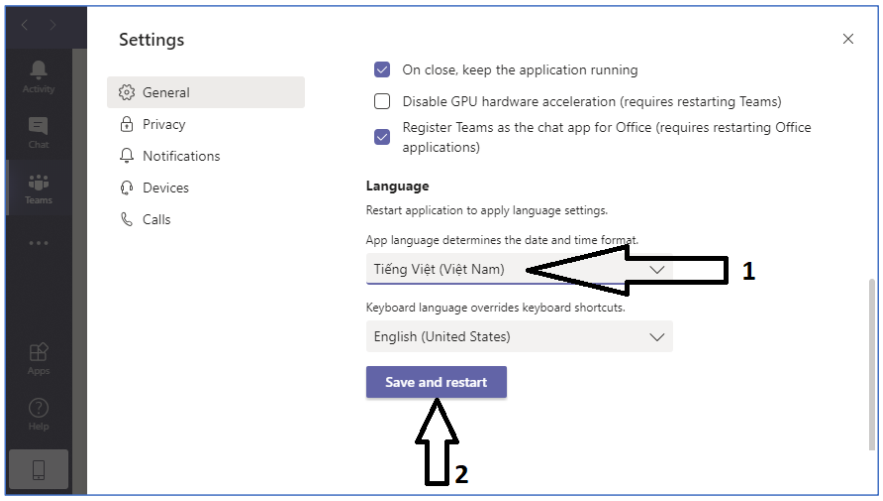Click the more options ellipsis in sidebar
The width and height of the screenshot is (883, 501).
click(x=38, y=243)
